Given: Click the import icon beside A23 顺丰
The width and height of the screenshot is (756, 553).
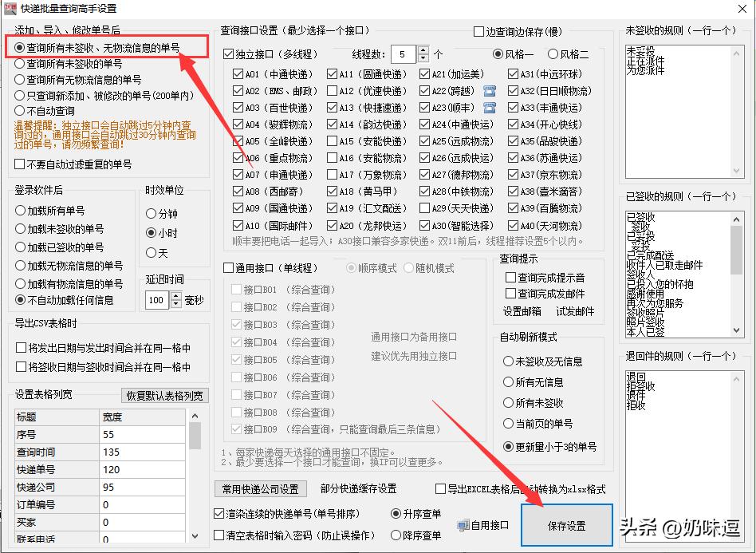Looking at the screenshot, I should pyautogui.click(x=490, y=109).
